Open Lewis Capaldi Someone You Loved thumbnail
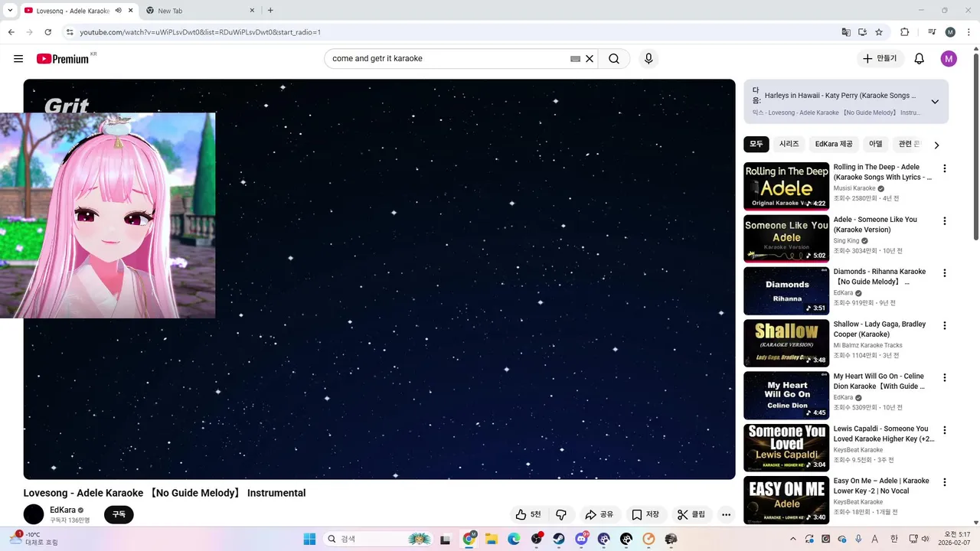 pyautogui.click(x=786, y=448)
